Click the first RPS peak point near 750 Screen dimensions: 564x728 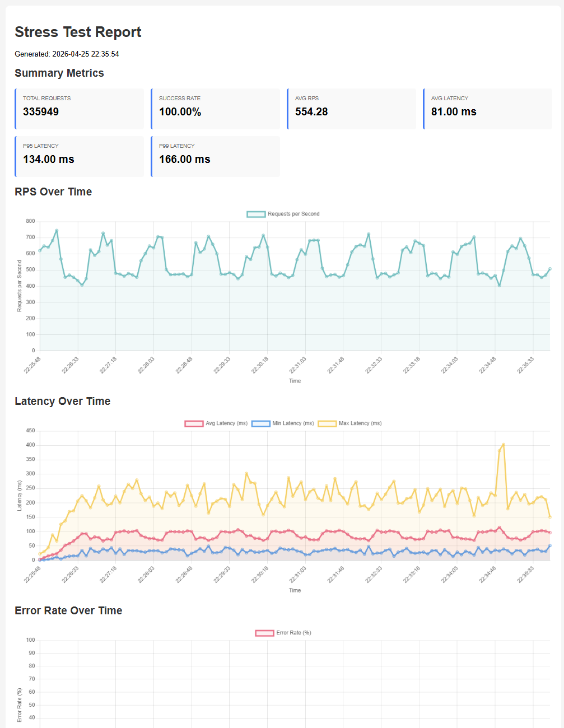(x=57, y=230)
